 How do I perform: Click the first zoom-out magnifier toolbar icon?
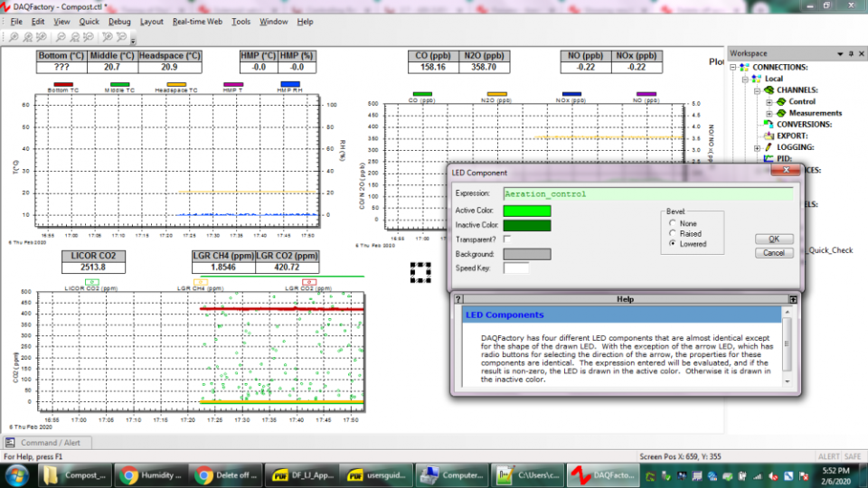pyautogui.click(x=61, y=37)
